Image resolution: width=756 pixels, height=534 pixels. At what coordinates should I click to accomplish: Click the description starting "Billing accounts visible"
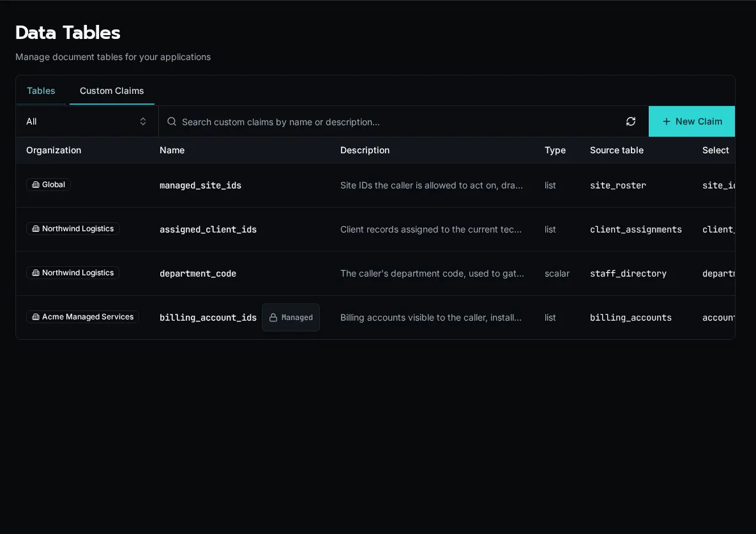click(431, 317)
